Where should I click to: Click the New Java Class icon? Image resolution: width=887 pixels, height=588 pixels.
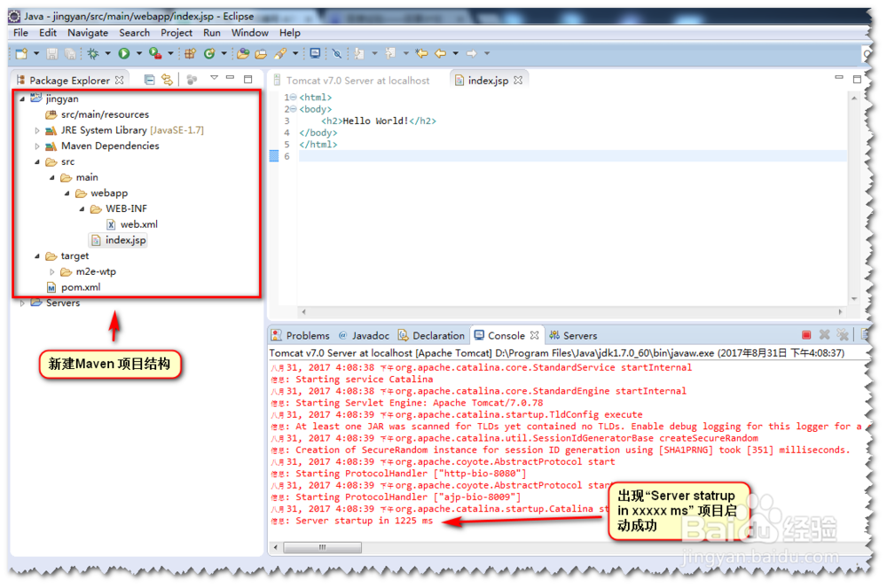pyautogui.click(x=209, y=54)
